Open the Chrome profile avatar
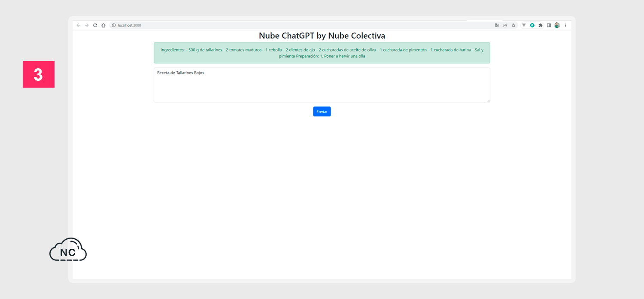 pyautogui.click(x=557, y=25)
